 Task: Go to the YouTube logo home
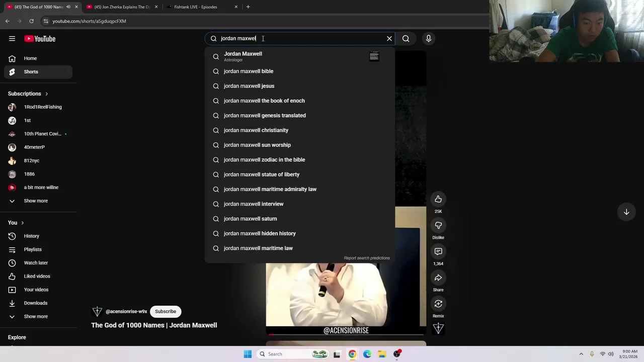point(40,39)
